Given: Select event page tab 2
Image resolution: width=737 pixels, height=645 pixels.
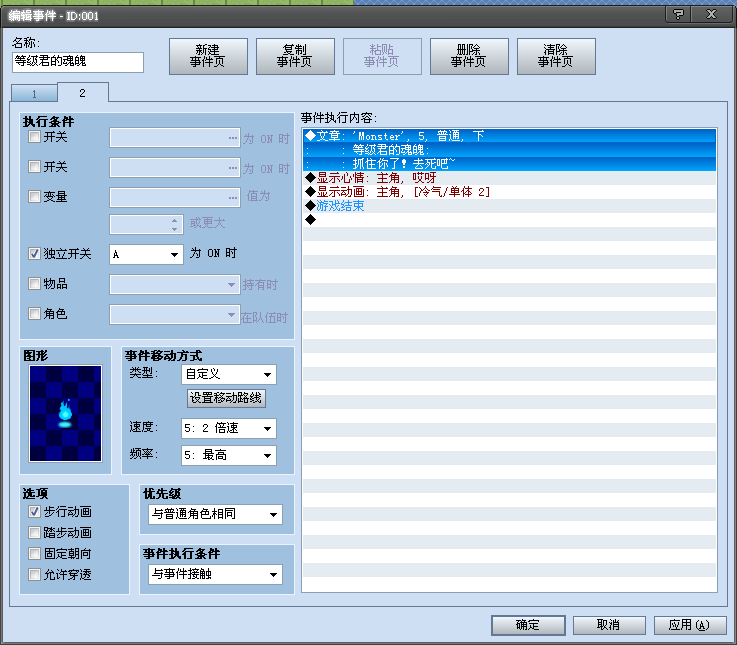Looking at the screenshot, I should pos(83,93).
